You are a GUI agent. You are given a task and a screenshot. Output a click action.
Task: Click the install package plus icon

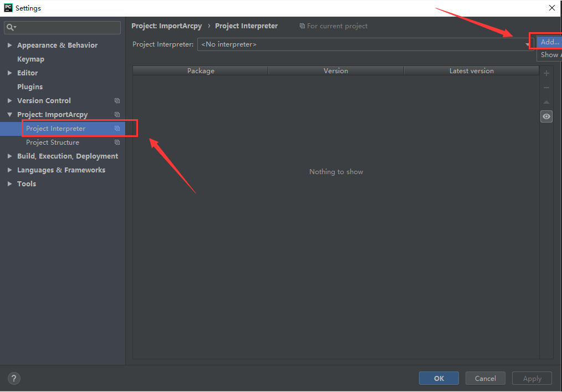pyautogui.click(x=546, y=74)
